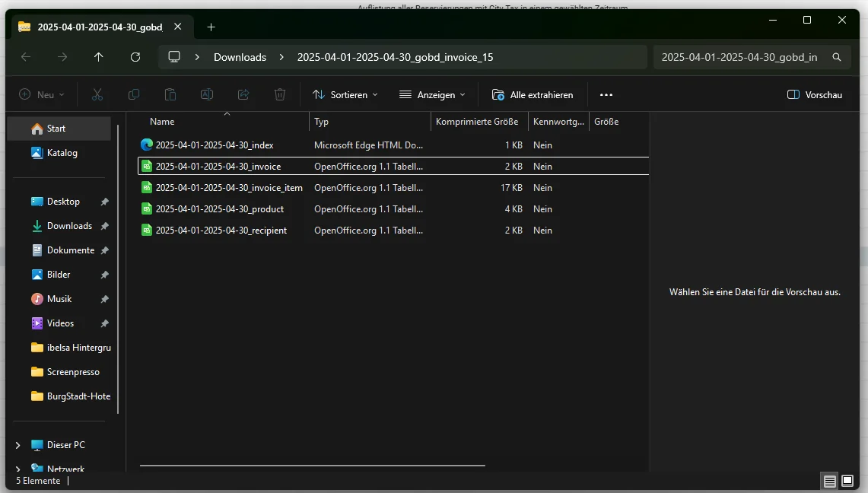Screen dimensions: 868x493
Task: Open the three-dots more options menu
Action: click(x=606, y=94)
